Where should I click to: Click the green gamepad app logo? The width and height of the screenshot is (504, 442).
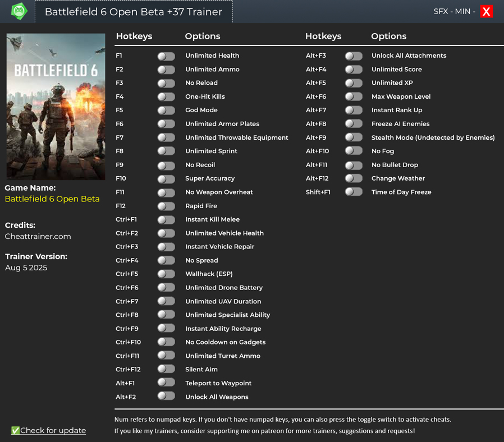coord(19,11)
